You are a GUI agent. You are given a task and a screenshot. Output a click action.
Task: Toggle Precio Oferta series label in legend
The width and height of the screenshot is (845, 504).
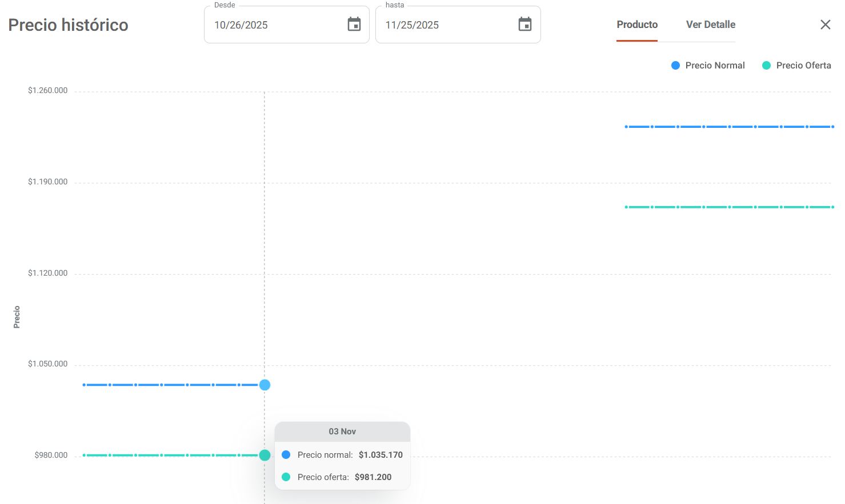click(x=803, y=66)
